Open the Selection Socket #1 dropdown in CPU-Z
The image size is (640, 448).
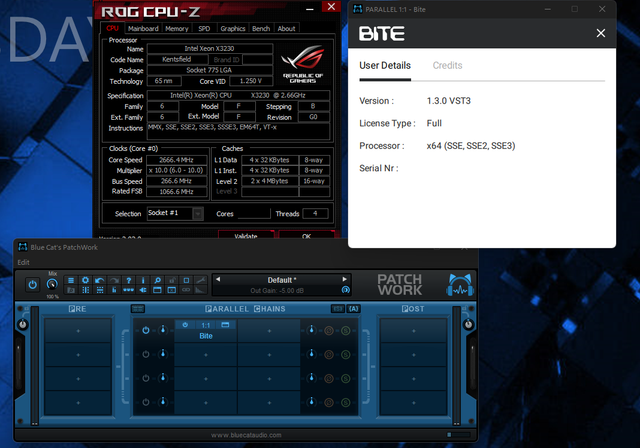point(175,213)
